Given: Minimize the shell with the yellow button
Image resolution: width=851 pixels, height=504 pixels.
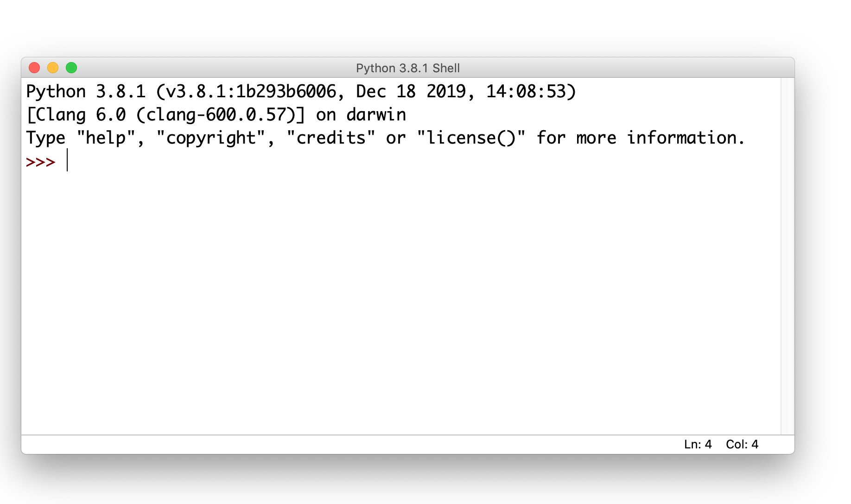Looking at the screenshot, I should tap(53, 68).
